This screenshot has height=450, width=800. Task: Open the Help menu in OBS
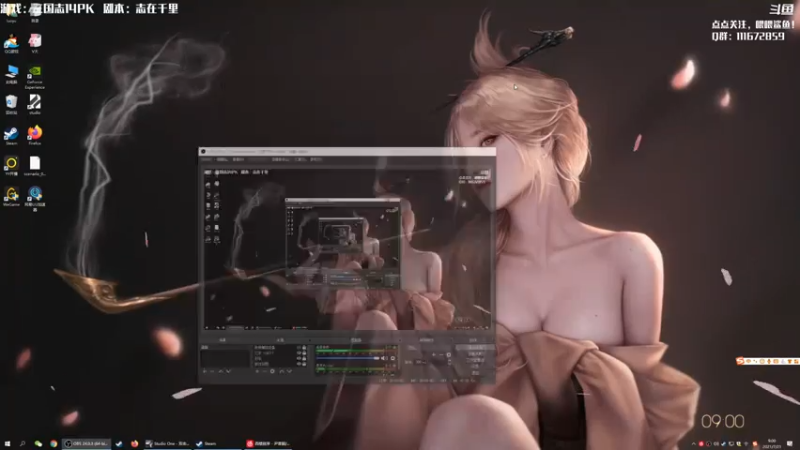coord(316,160)
